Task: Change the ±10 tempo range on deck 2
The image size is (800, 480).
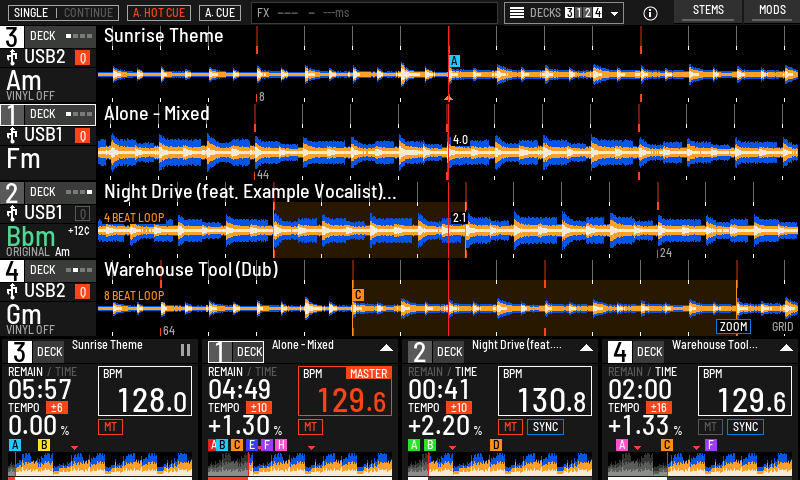Action: point(459,408)
